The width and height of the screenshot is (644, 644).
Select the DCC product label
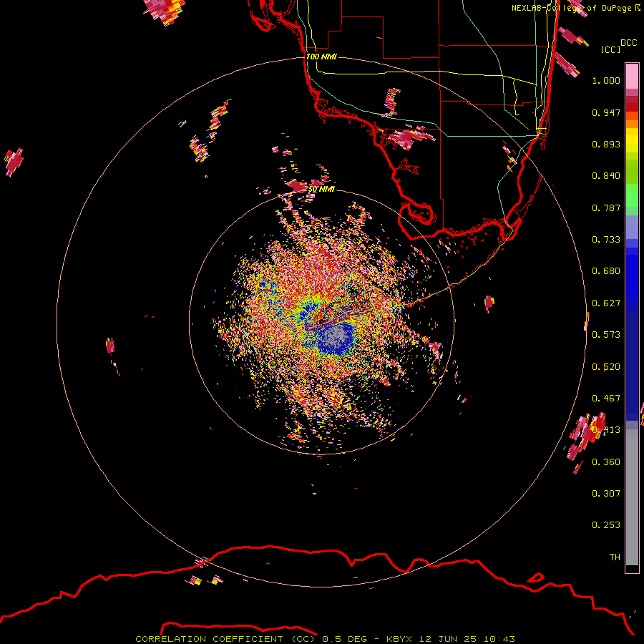629,43
